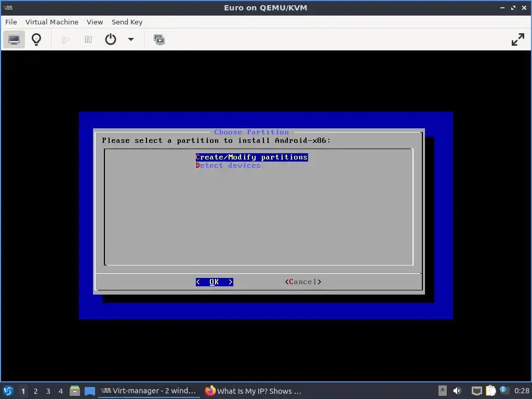The height and width of the screenshot is (399, 532).
Task: Switch to workspace 1
Action: pyautogui.click(x=23, y=391)
